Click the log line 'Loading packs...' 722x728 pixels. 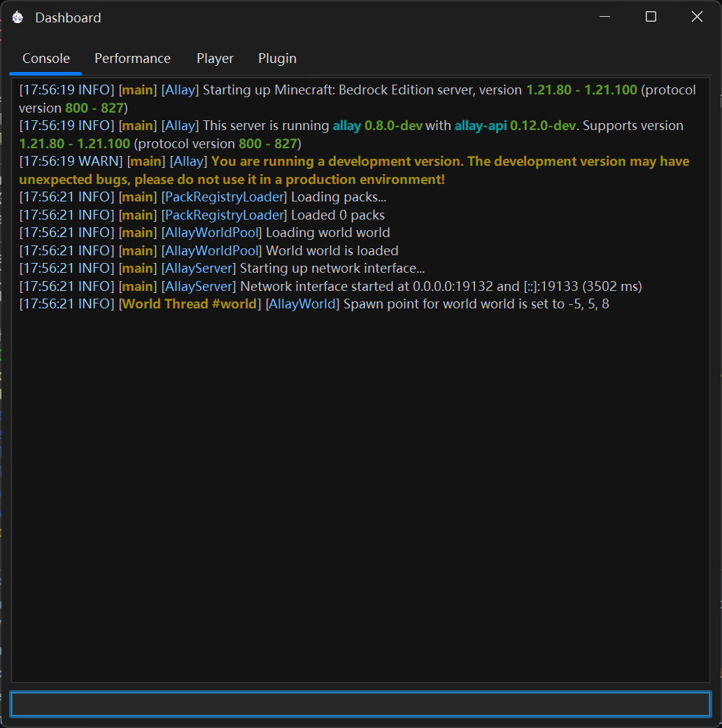pyautogui.click(x=203, y=197)
